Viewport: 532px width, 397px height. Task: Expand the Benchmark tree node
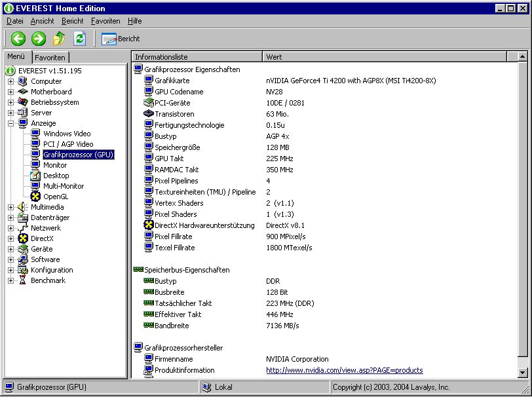point(11,280)
